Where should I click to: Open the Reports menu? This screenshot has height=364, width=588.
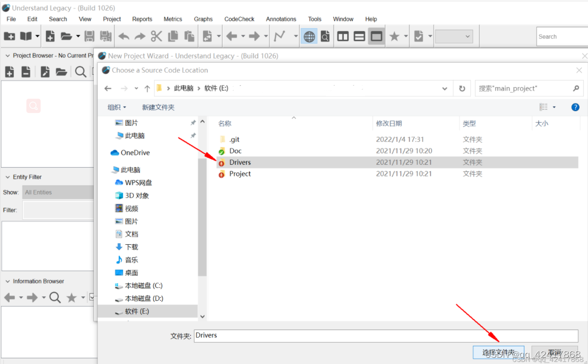tap(142, 19)
